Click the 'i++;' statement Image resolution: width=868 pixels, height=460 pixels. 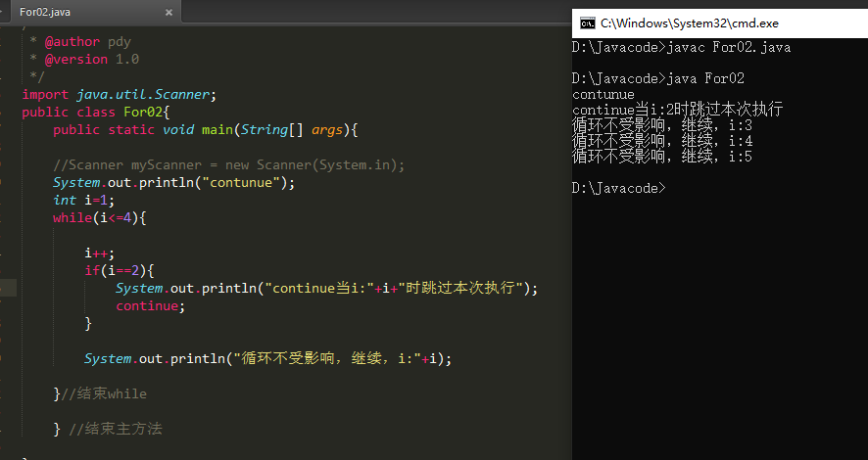[100, 253]
